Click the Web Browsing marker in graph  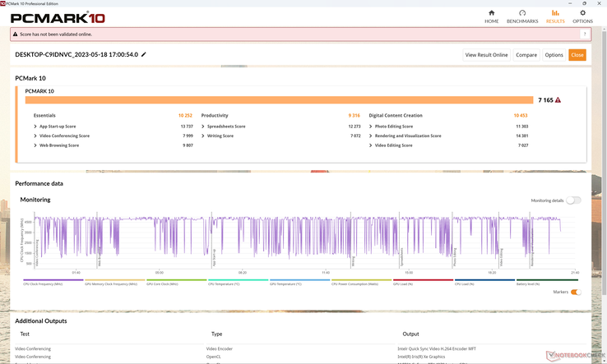tap(99, 256)
